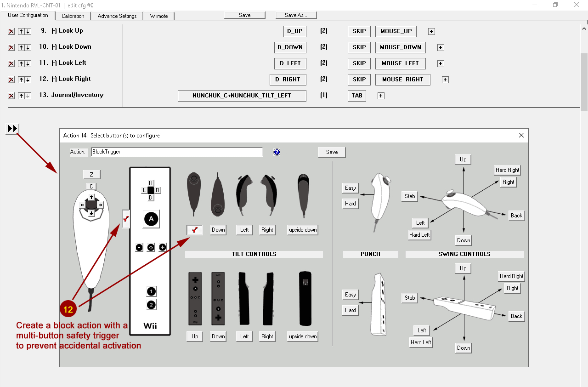
Task: Select nunchuk swing Hard Right button
Action: [507, 170]
